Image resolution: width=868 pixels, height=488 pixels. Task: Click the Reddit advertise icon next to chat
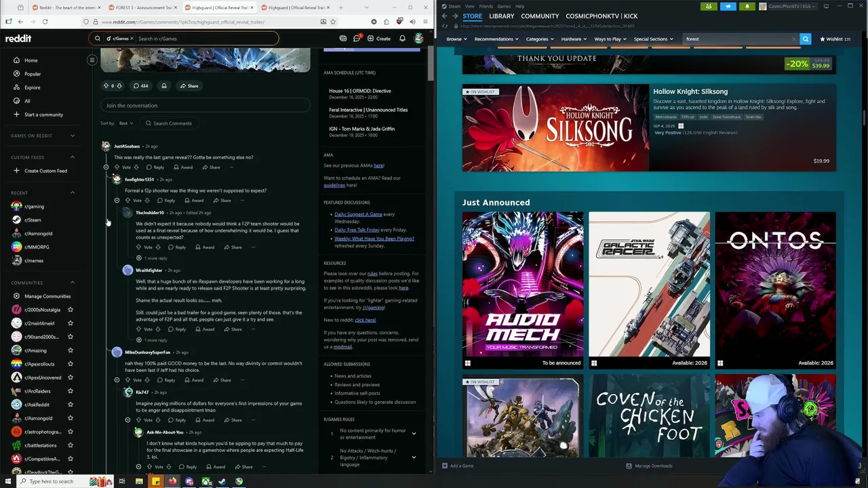point(343,39)
